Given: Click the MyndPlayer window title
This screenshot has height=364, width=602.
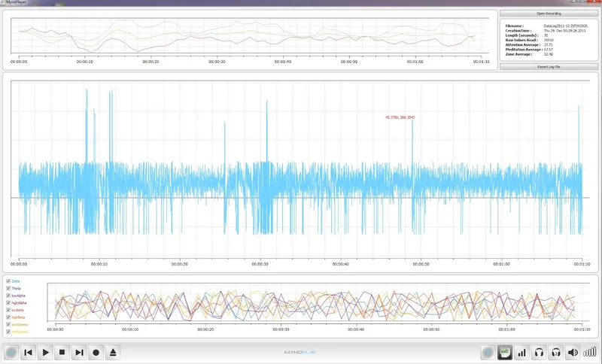Looking at the screenshot, I should pyautogui.click(x=16, y=2).
